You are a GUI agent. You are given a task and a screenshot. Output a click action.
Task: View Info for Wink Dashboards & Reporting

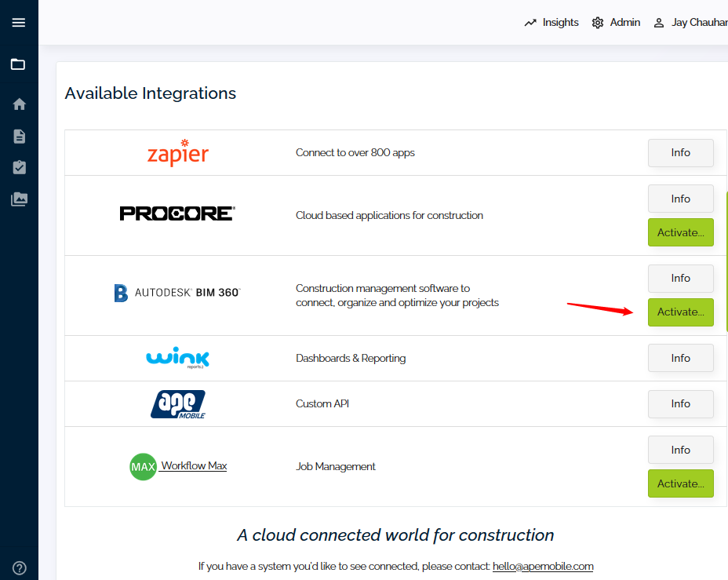coord(681,358)
